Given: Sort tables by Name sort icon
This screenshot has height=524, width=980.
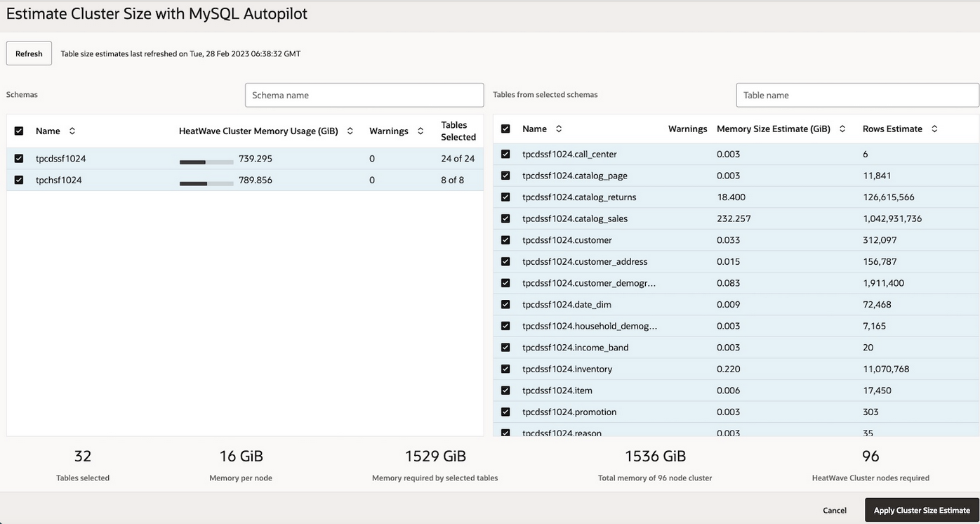Looking at the screenshot, I should [x=559, y=129].
